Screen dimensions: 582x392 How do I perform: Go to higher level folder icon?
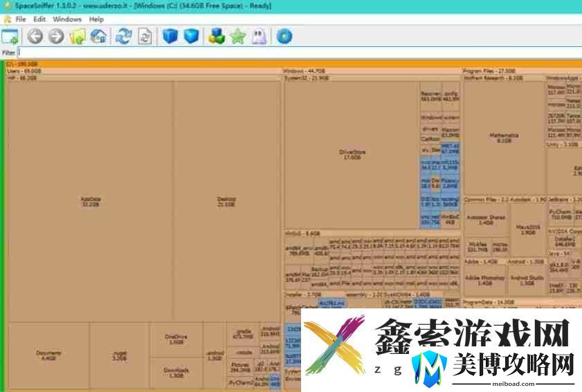click(x=78, y=37)
